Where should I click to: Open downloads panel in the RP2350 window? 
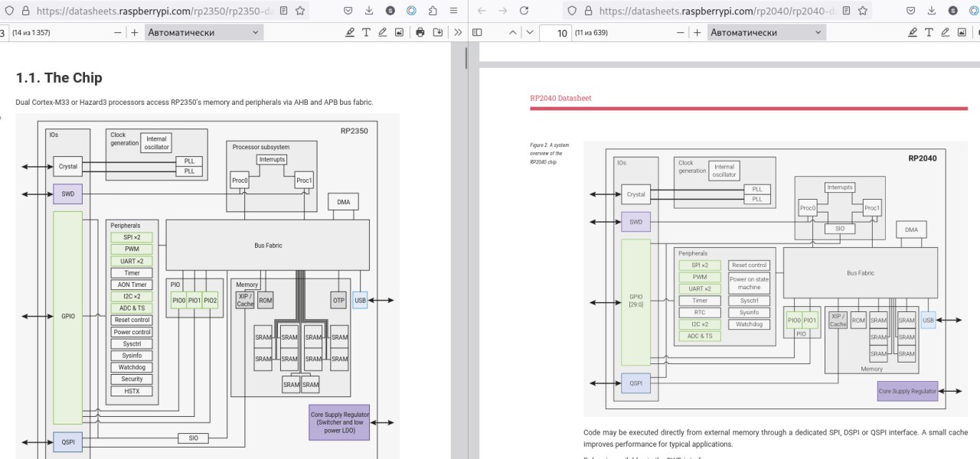(369, 11)
